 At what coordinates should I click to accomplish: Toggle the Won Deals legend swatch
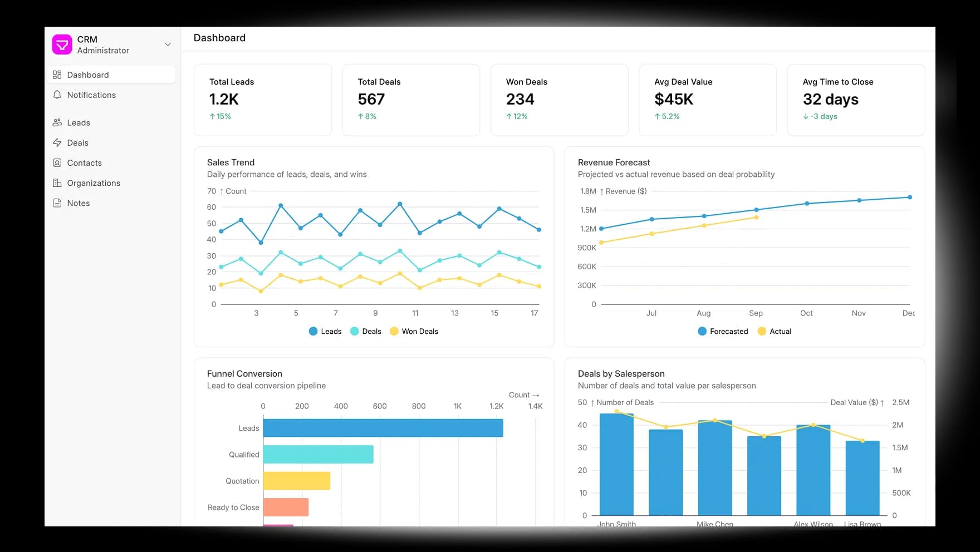coord(394,331)
